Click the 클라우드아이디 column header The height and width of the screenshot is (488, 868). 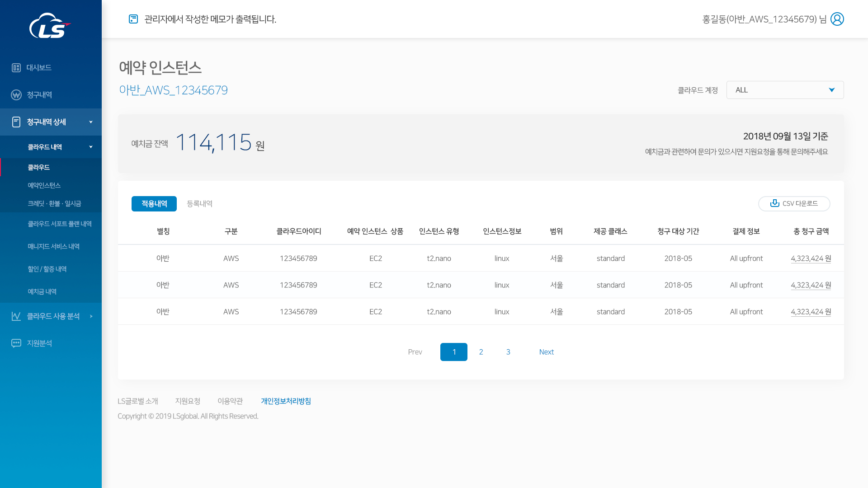299,231
